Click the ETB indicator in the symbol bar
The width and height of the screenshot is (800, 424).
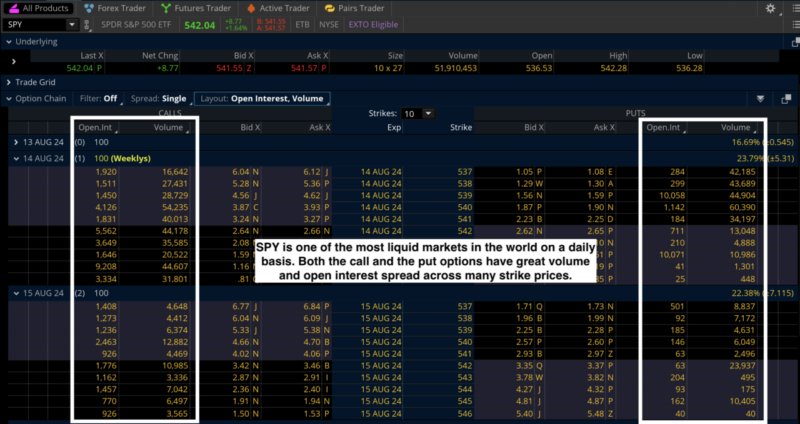tap(302, 24)
